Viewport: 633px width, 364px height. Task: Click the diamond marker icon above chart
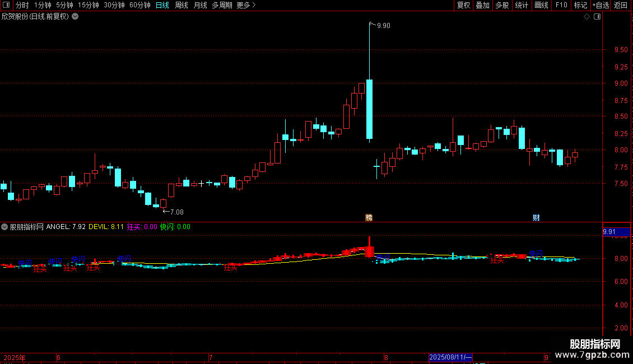pos(587,17)
